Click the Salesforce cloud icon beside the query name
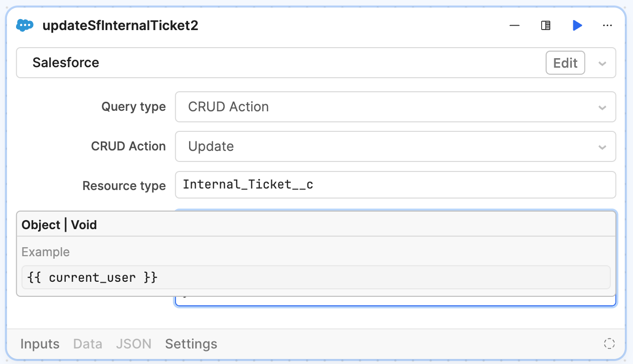Screen dimensions: 633x364 point(25,25)
